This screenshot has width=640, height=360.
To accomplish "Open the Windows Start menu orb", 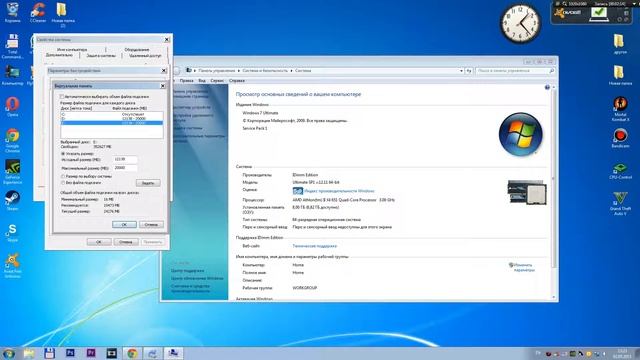I will click(9, 353).
